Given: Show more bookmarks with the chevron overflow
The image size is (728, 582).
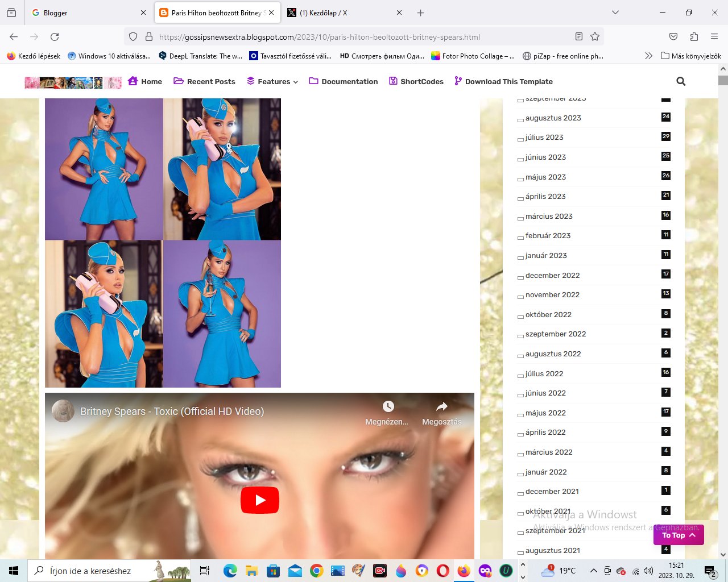Looking at the screenshot, I should click(x=648, y=56).
